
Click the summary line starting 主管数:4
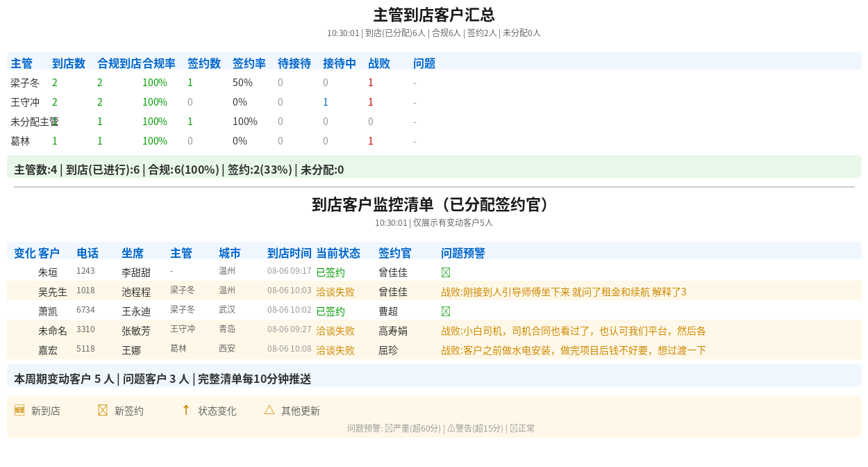coord(434,167)
